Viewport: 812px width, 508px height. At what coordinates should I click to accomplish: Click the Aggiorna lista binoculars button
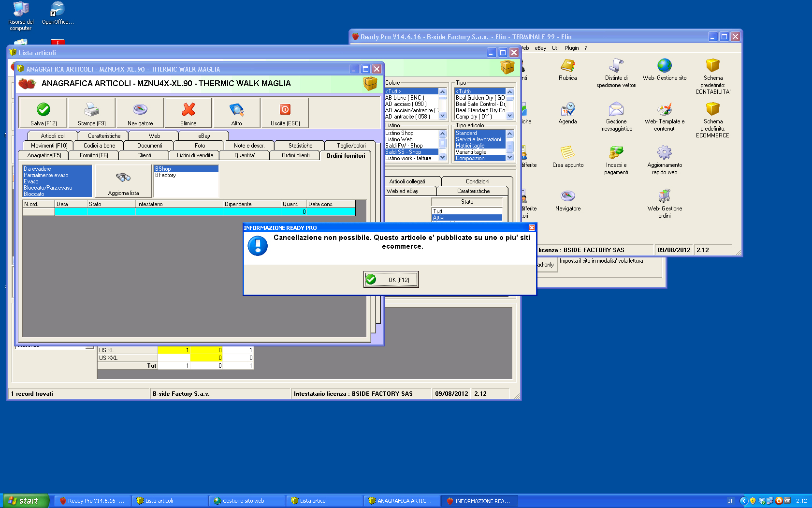(123, 181)
